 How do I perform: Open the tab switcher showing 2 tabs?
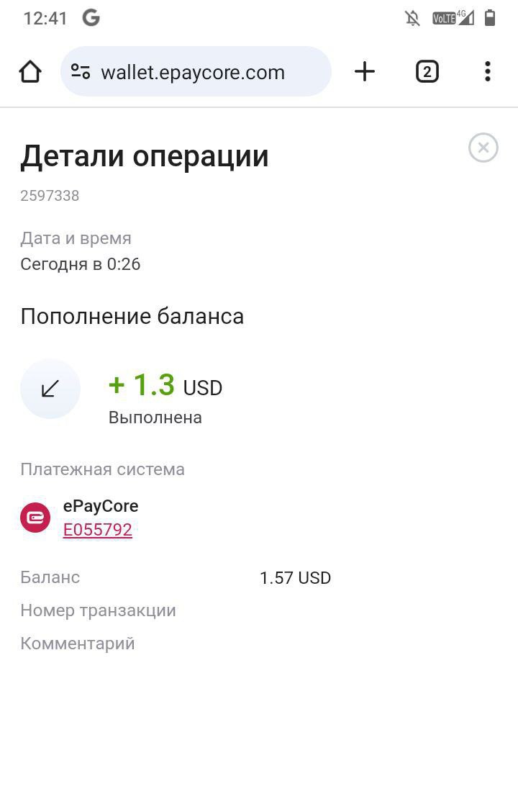tap(427, 71)
